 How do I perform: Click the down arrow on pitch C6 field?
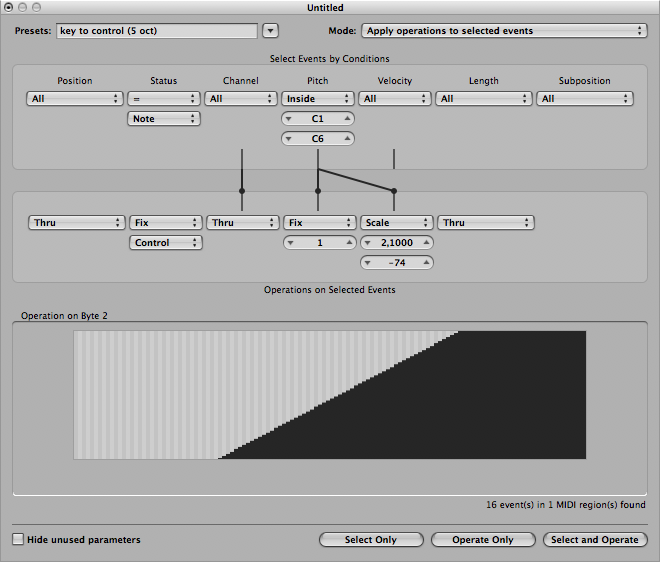(290, 139)
